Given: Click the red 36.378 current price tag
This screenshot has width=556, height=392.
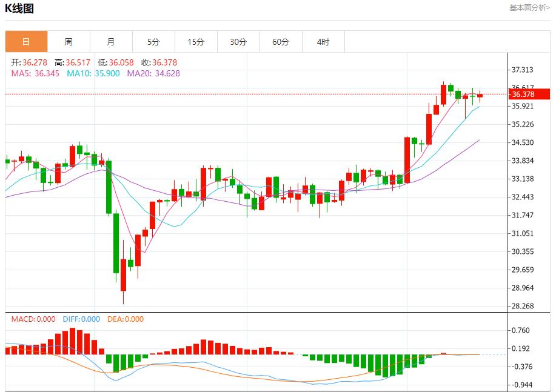Looking at the screenshot, I should click(x=528, y=94).
